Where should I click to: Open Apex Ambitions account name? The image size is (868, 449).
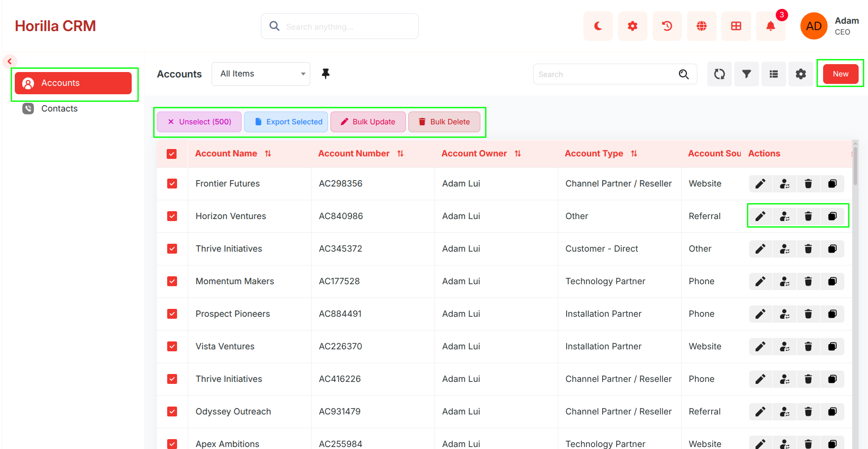point(227,444)
